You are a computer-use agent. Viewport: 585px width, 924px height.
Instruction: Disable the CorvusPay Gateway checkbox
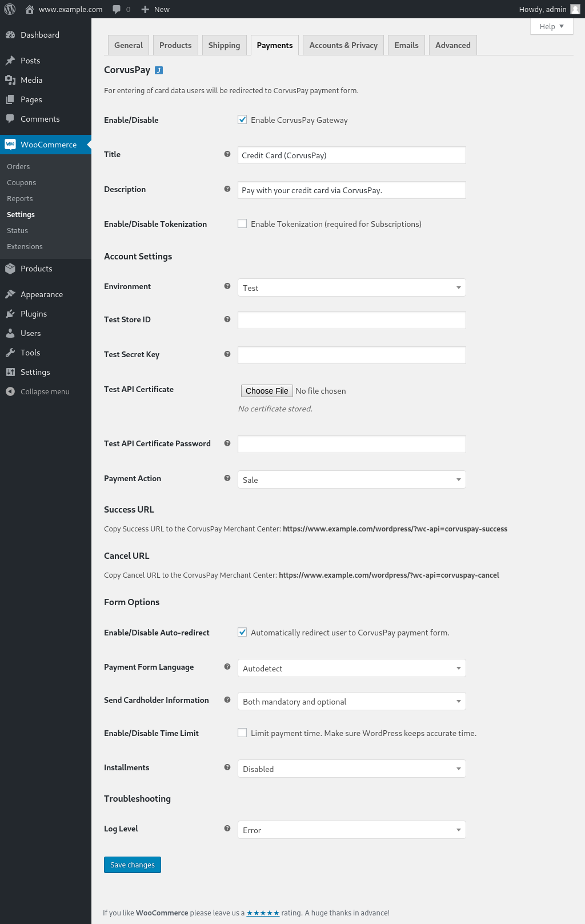click(x=243, y=120)
